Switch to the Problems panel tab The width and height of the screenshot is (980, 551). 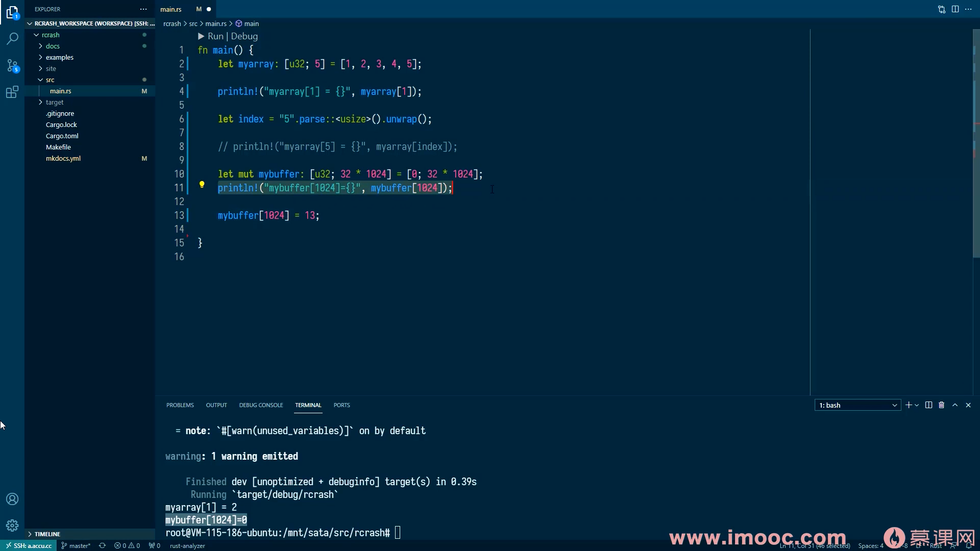coord(180,405)
